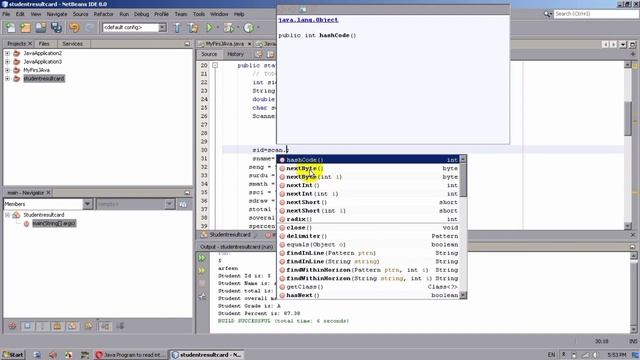
Task: Minimize the Navigator panel with its window icon
Action: pyautogui.click(x=187, y=193)
